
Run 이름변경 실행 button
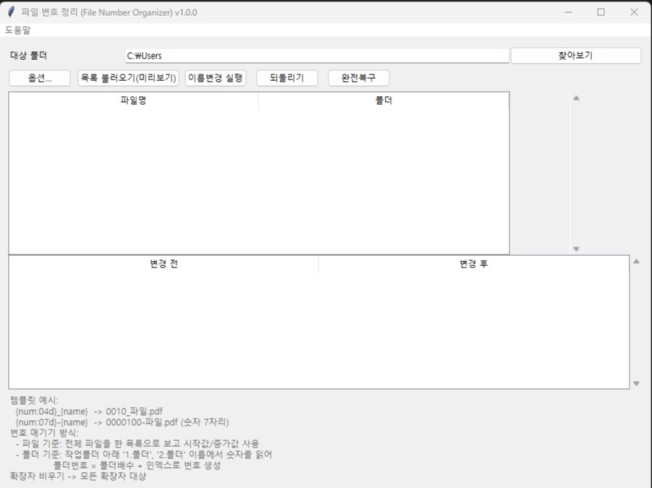[215, 78]
